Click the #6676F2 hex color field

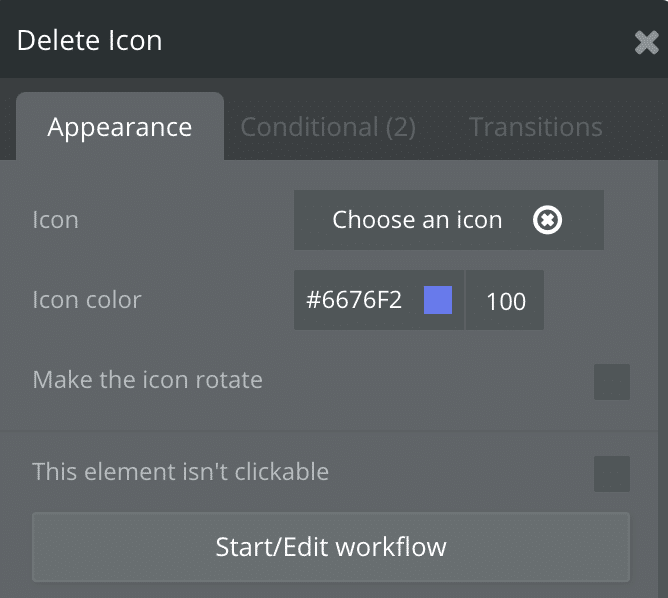tap(355, 300)
